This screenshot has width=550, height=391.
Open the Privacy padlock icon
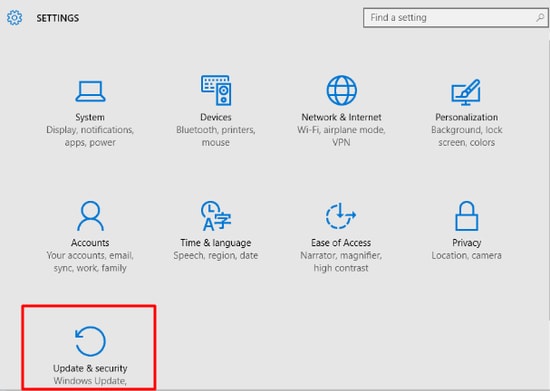pyautogui.click(x=467, y=216)
